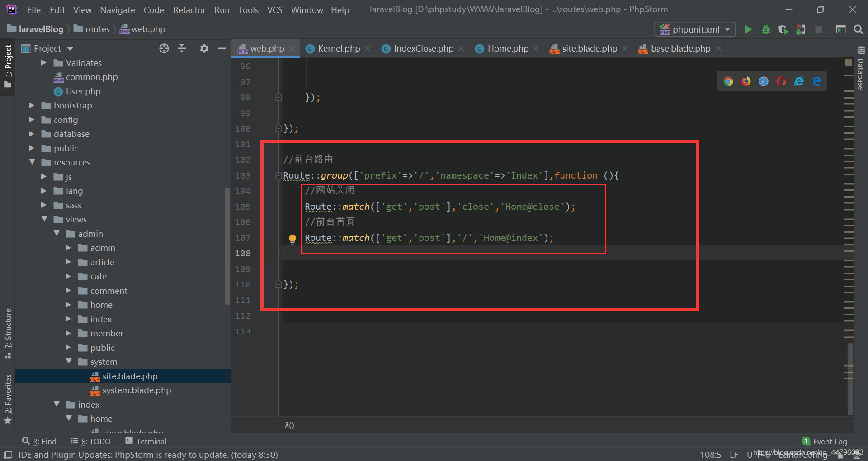Toggle fold marker at line 98
The width and height of the screenshot is (868, 461).
[278, 97]
